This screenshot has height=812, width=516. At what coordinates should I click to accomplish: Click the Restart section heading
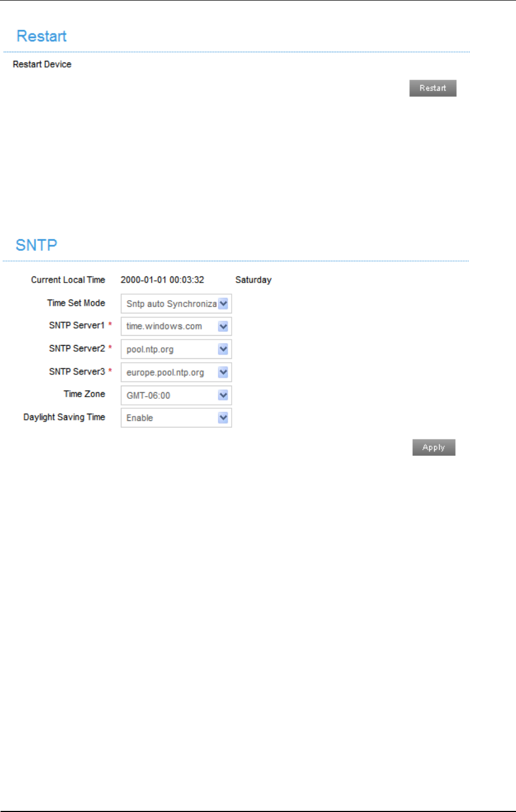pyautogui.click(x=42, y=36)
